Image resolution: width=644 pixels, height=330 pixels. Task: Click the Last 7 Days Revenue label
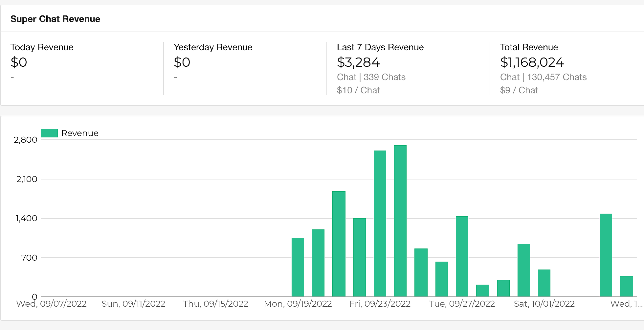(380, 47)
